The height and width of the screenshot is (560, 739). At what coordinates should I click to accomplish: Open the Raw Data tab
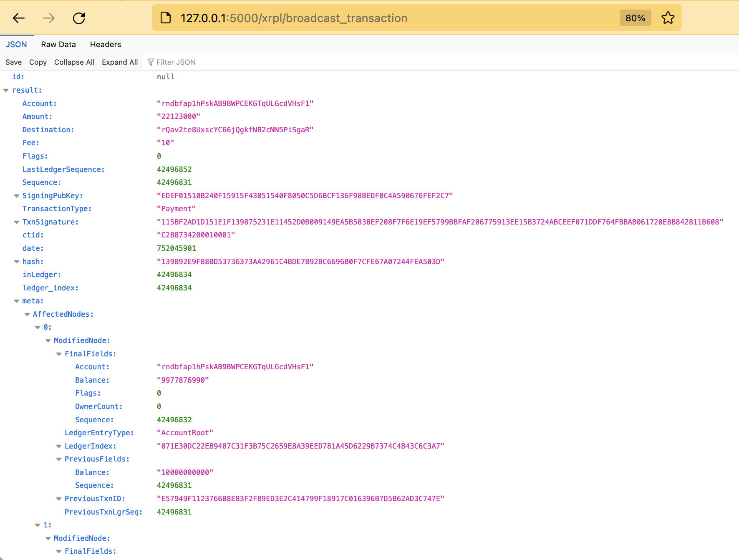(58, 45)
